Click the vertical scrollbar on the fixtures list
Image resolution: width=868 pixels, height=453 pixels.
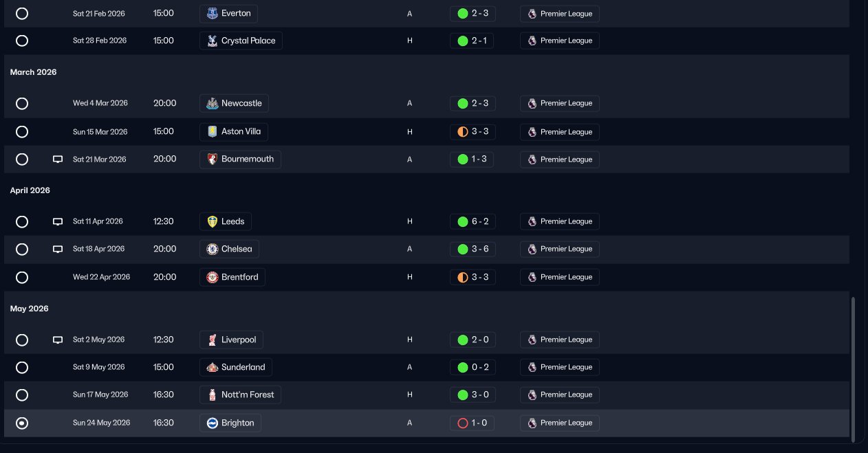854,369
